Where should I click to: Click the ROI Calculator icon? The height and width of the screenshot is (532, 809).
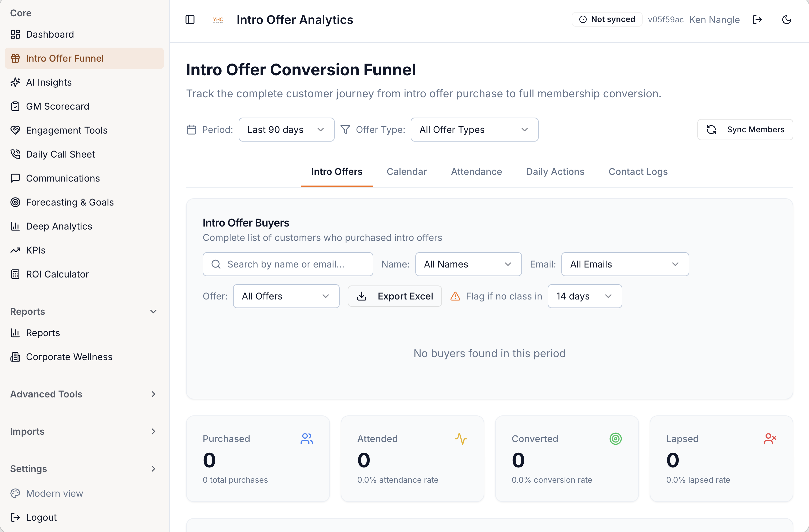[15, 274]
